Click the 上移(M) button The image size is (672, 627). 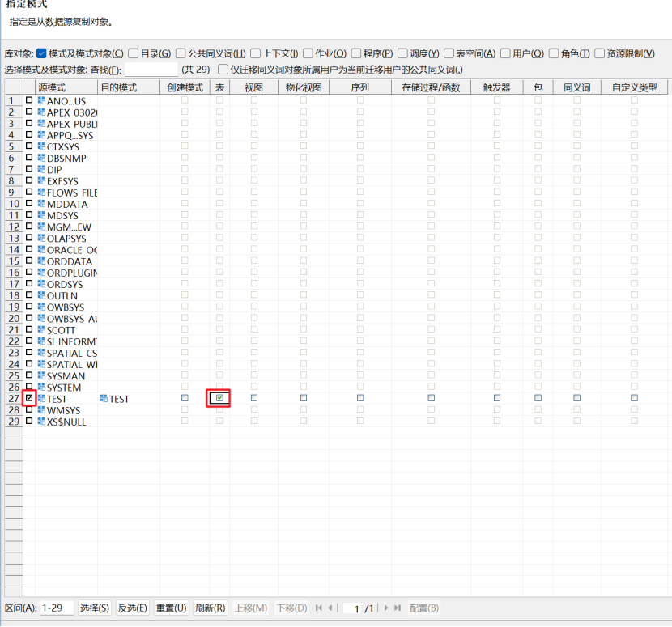click(x=251, y=608)
